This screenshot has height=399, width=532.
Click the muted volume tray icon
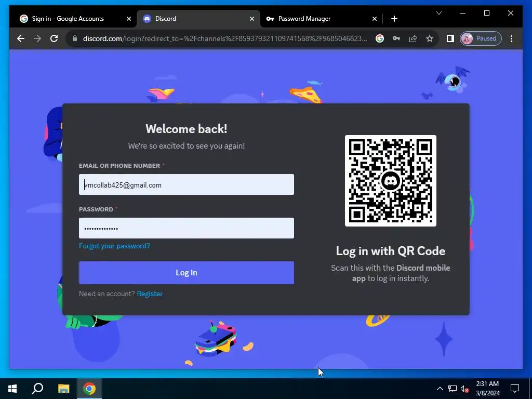tap(464, 389)
